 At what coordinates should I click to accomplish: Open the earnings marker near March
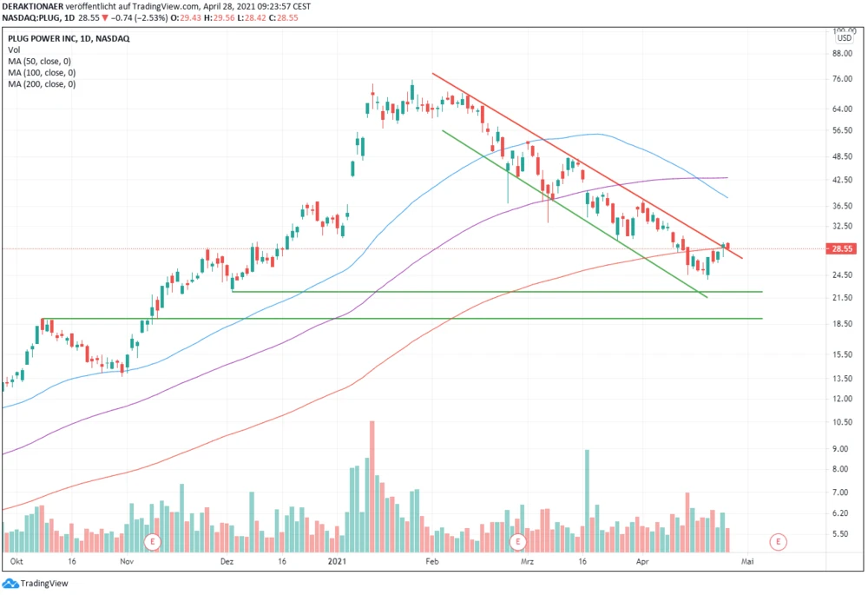(518, 542)
